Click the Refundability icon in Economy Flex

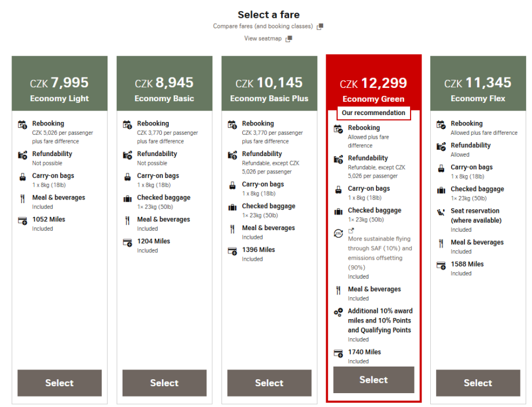click(x=441, y=146)
